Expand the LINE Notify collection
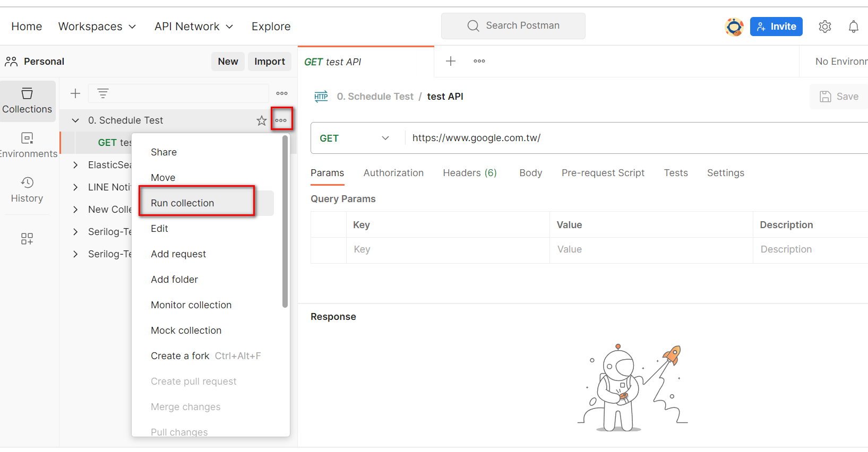 click(x=75, y=187)
